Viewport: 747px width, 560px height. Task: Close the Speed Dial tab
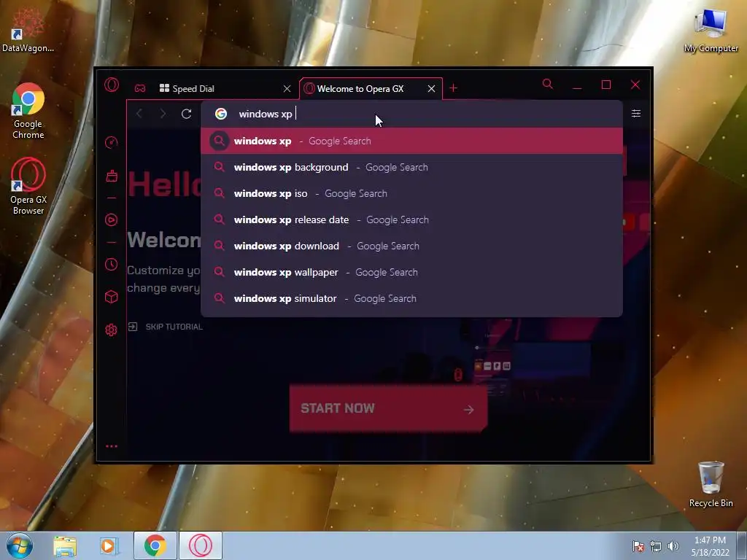[x=287, y=88]
